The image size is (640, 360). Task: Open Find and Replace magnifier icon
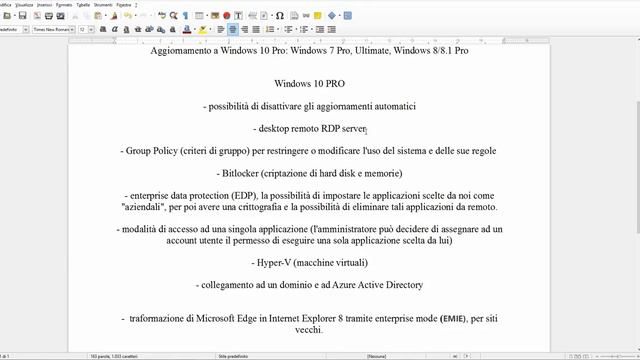(174, 16)
